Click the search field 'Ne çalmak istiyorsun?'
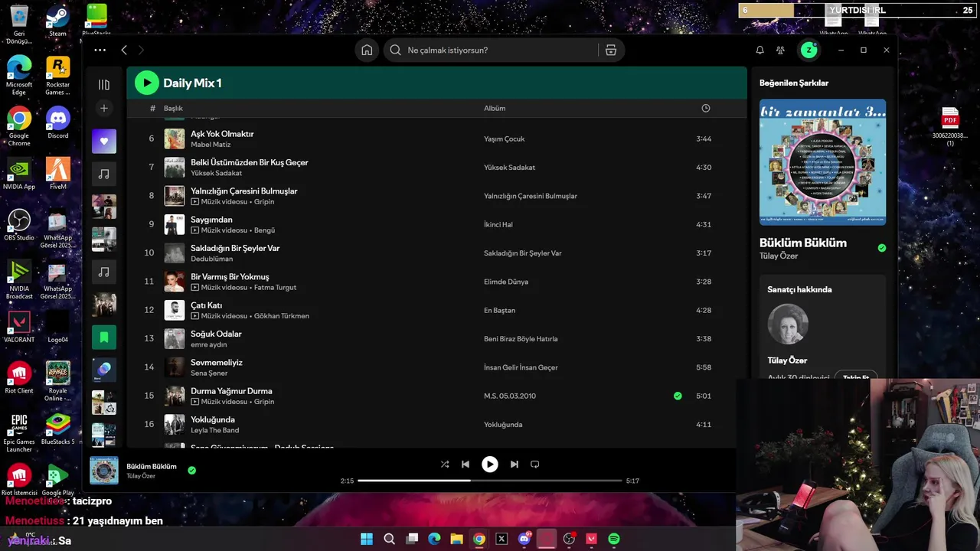The width and height of the screenshot is (980, 551). pyautogui.click(x=490, y=50)
